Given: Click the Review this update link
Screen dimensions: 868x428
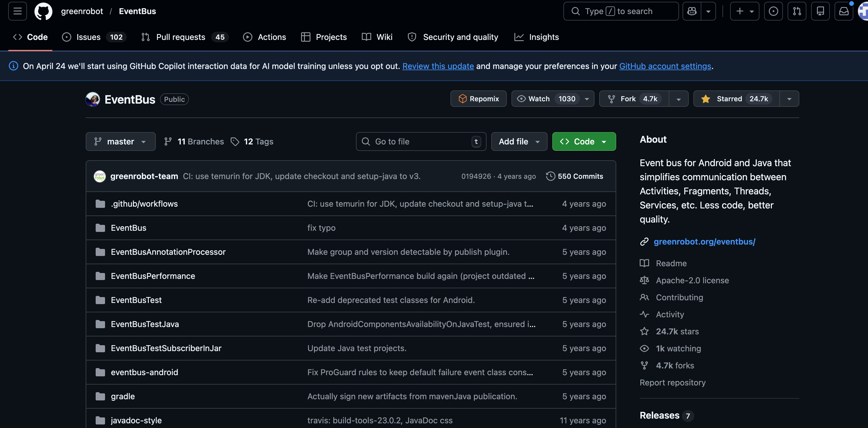Looking at the screenshot, I should click(x=438, y=66).
